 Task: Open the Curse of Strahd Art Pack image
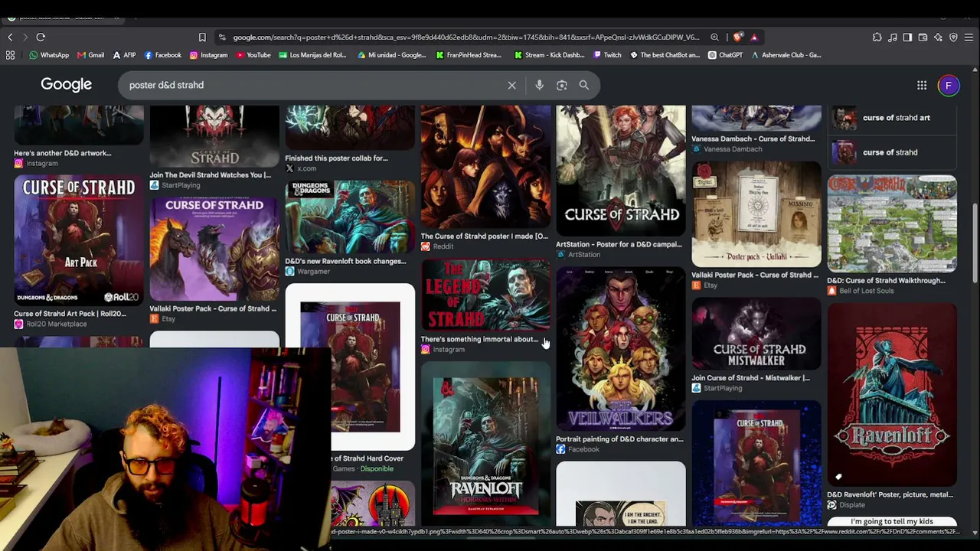point(79,240)
